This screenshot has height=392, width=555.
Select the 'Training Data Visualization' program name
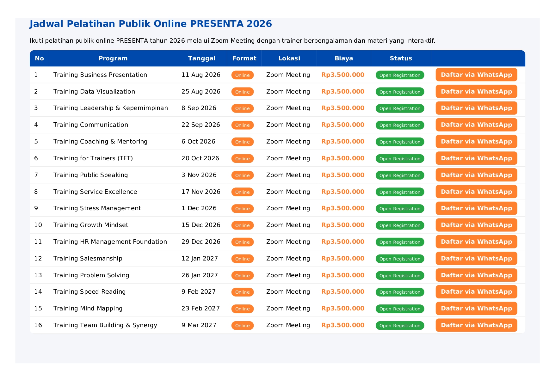pos(94,92)
